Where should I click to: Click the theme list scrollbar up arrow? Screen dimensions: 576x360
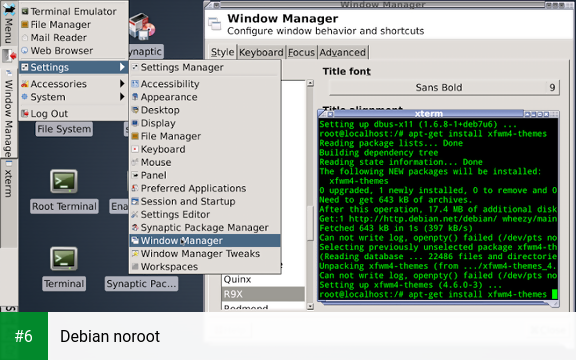[310, 83]
